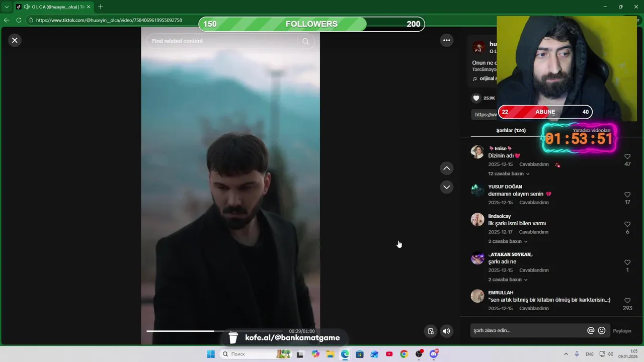Click the taskbar Поиск search box

(x=257, y=354)
